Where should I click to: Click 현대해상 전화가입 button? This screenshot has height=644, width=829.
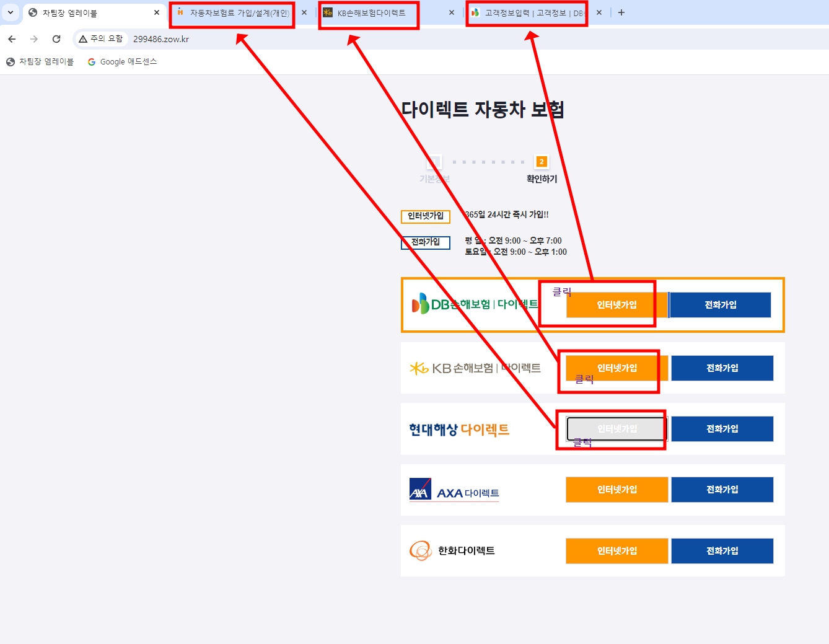click(x=722, y=429)
